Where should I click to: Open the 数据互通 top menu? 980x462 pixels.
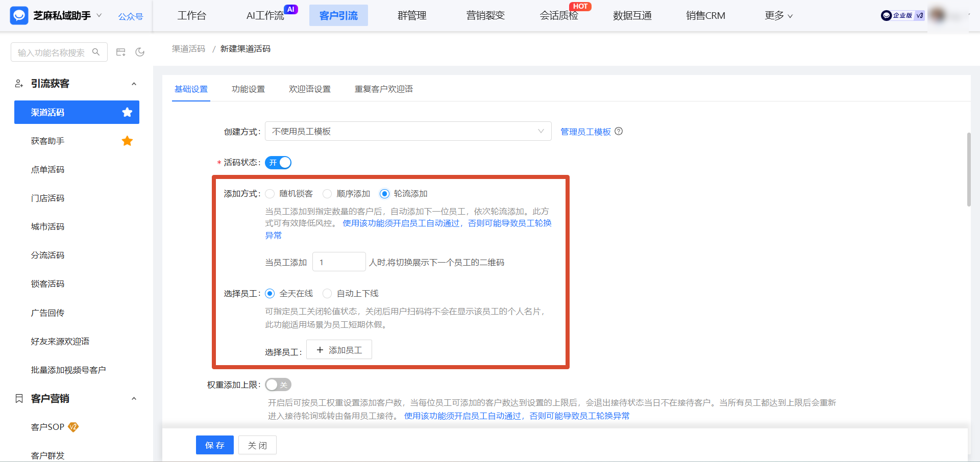pos(632,16)
